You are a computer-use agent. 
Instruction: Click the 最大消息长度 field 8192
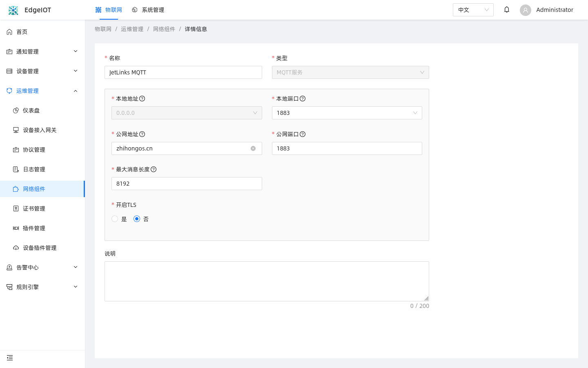(x=187, y=184)
